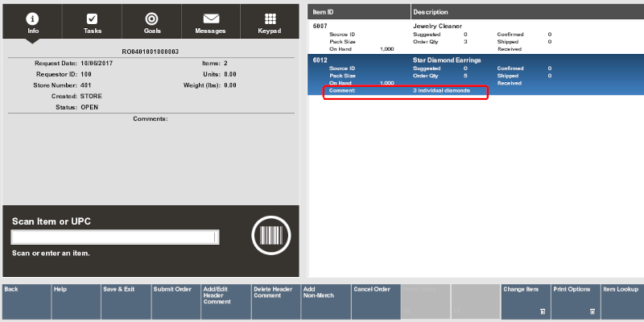The height and width of the screenshot is (322, 644).
Task: Click the Description column header
Action: tap(528, 12)
